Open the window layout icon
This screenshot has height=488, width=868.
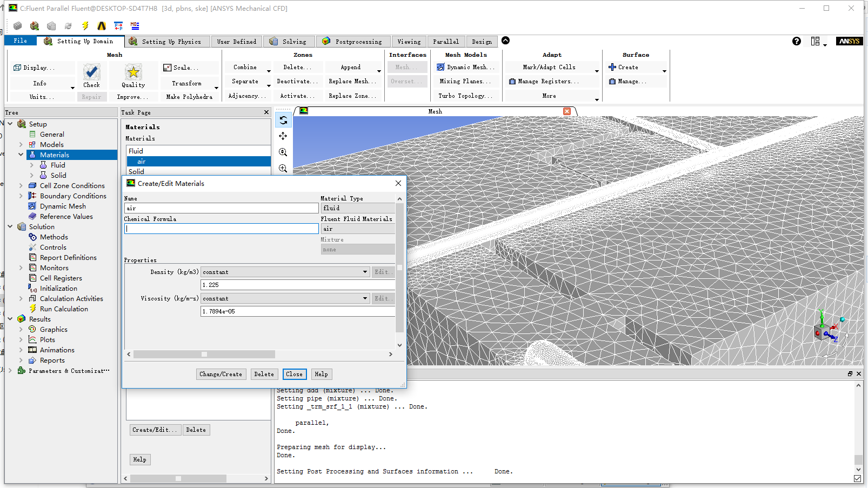[x=816, y=41]
